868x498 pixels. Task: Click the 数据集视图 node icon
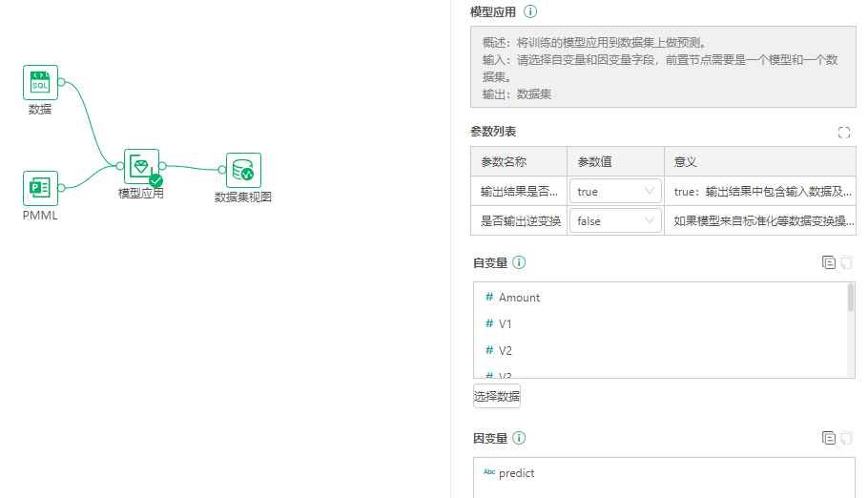(243, 171)
